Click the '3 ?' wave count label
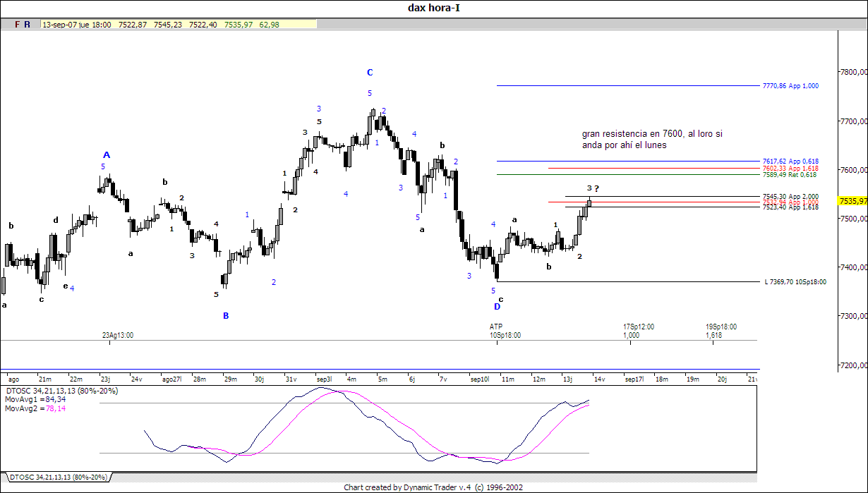 click(x=593, y=188)
